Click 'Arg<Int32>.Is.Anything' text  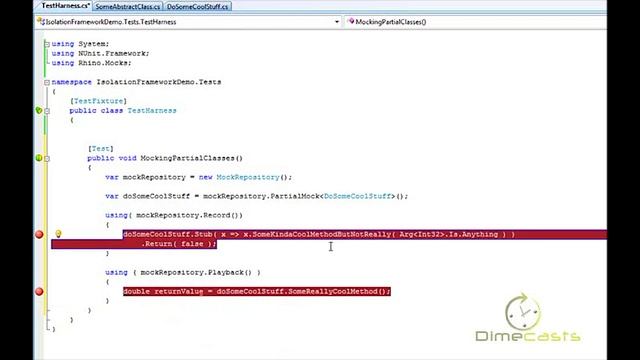(x=449, y=234)
